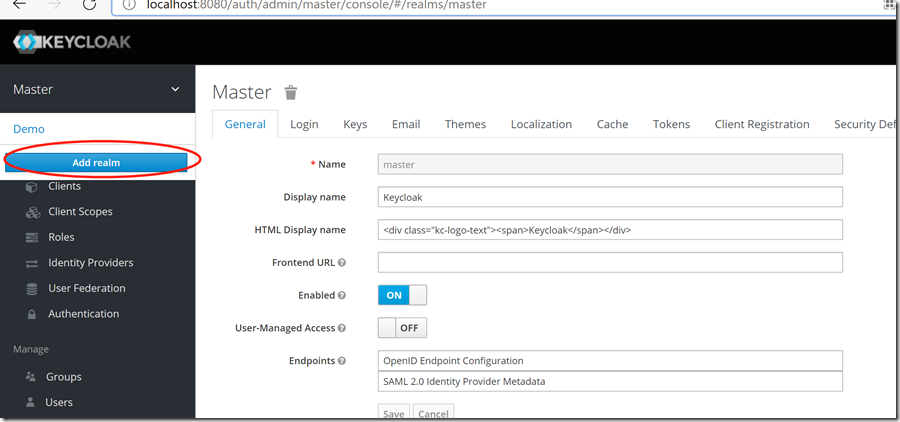Click the User Federation database icon
Viewport: 900px width, 422px height.
tap(32, 289)
